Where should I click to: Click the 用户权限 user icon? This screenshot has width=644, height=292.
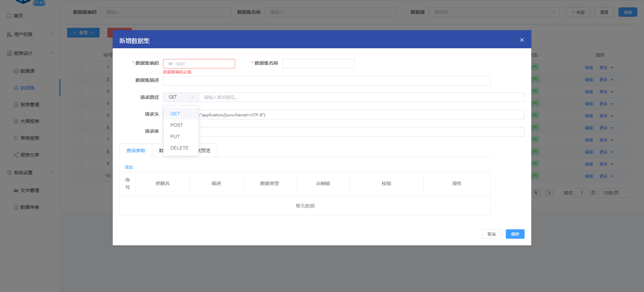click(9, 35)
